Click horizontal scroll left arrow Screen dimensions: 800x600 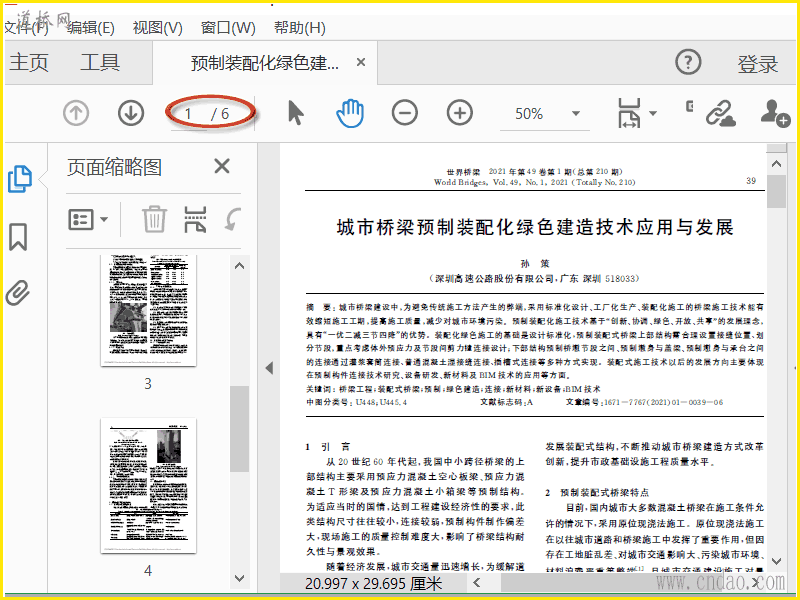(x=477, y=582)
